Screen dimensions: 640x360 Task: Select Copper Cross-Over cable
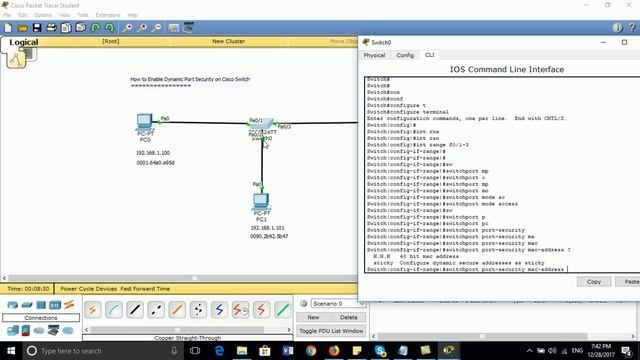click(x=156, y=310)
